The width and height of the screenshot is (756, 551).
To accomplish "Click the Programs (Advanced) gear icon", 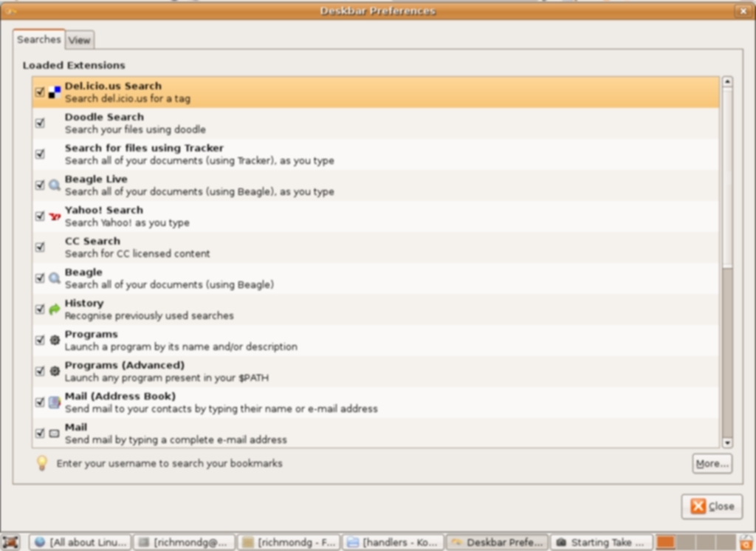I will [55, 371].
